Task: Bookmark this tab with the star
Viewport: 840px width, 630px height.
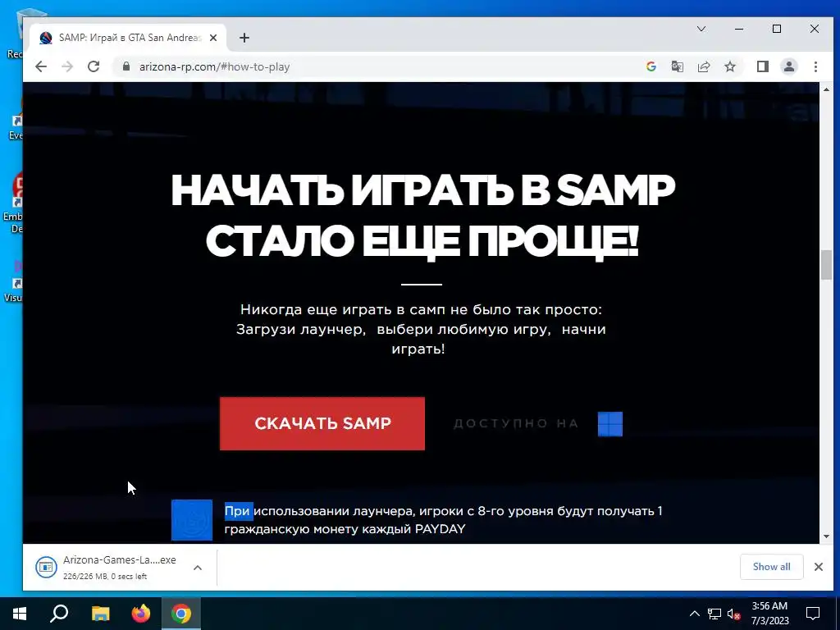Action: 729,66
